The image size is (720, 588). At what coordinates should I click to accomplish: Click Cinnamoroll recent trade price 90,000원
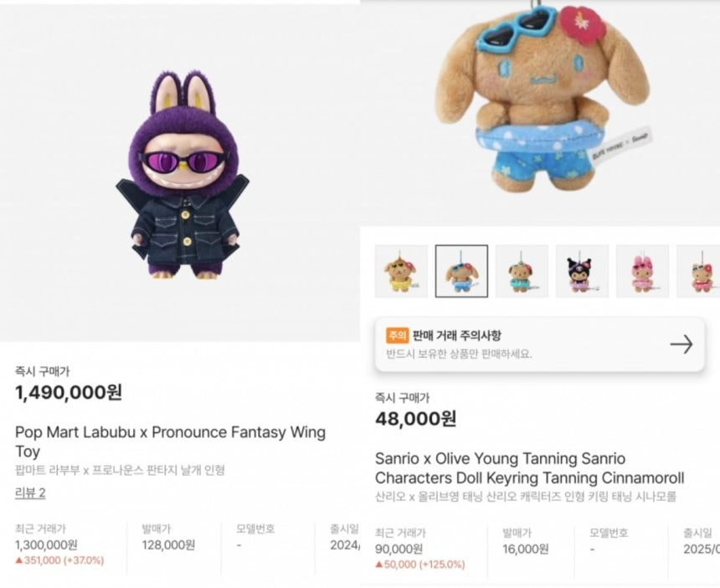point(399,549)
